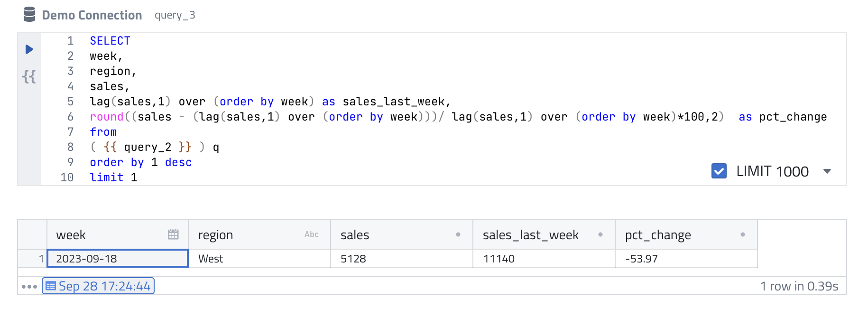Click the Demo Connection name
The image size is (868, 318).
point(92,15)
